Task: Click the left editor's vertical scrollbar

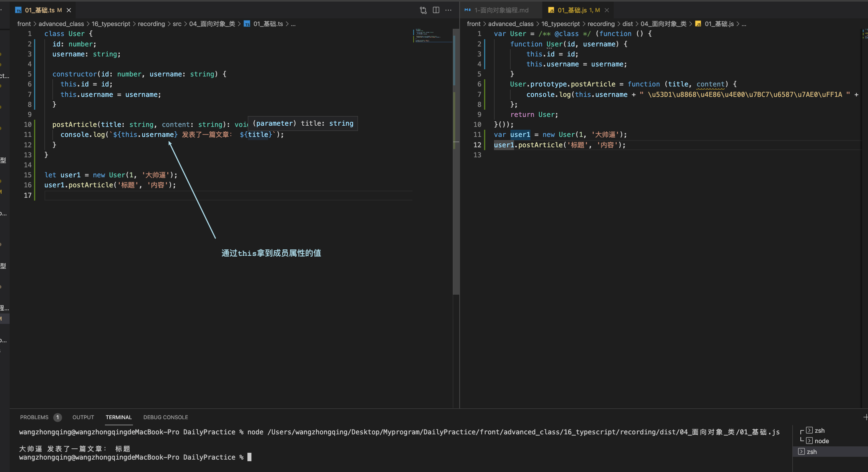Action: tap(456, 160)
